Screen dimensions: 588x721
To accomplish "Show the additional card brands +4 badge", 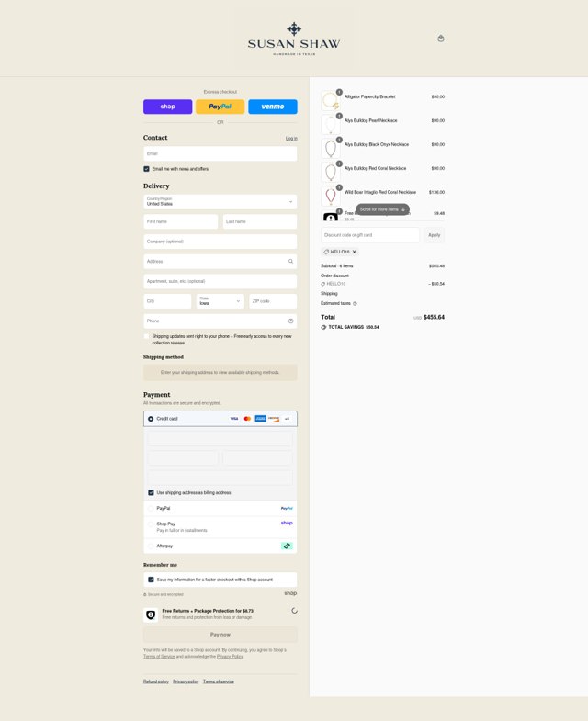I will click(x=287, y=419).
